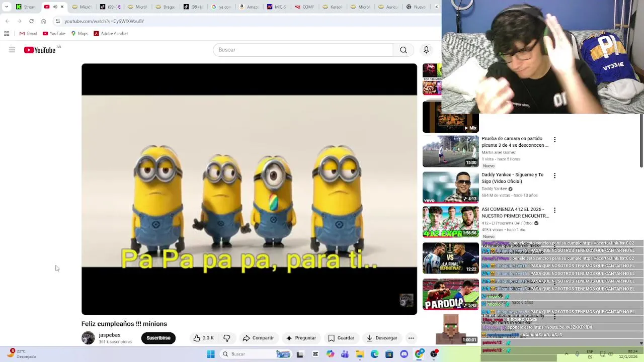Download the video with Descargar
Image resolution: width=644 pixels, height=362 pixels.
coord(381,338)
